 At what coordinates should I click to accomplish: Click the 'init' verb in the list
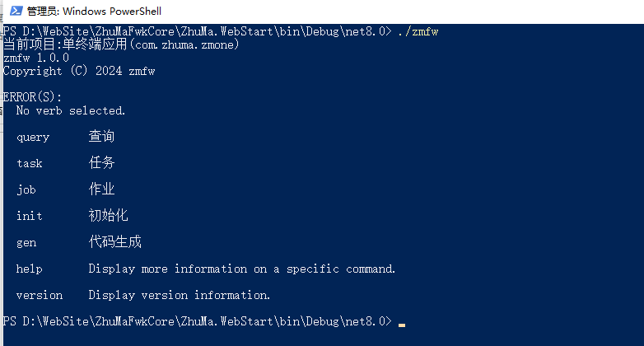30,216
